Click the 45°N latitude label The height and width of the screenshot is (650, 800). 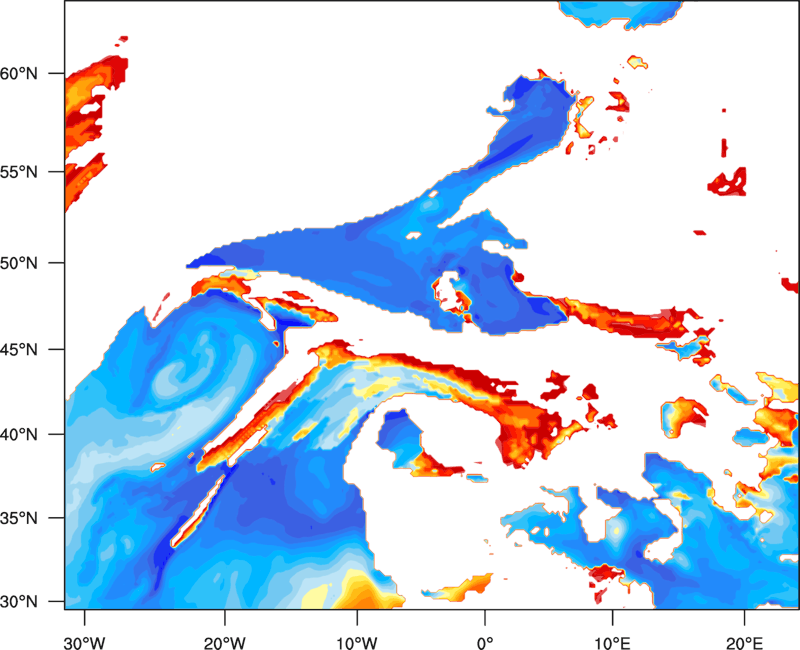[x=19, y=349]
